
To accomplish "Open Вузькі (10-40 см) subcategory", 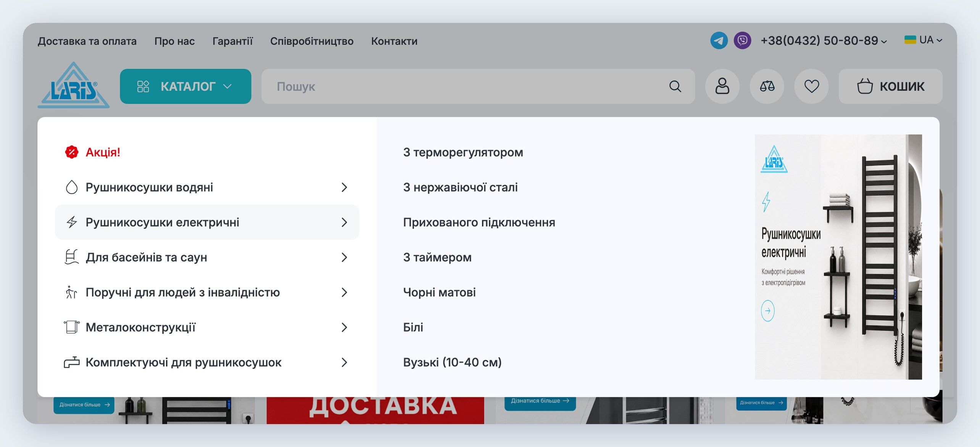I will tap(452, 362).
